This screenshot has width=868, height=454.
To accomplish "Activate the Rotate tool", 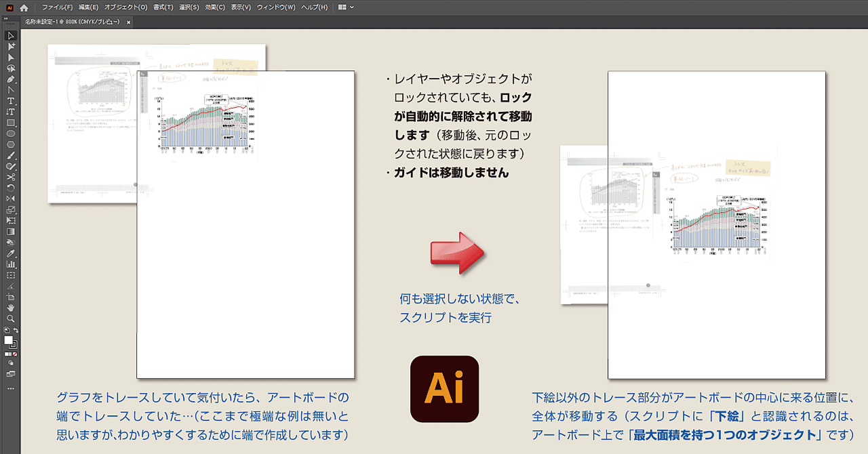I will [x=8, y=188].
